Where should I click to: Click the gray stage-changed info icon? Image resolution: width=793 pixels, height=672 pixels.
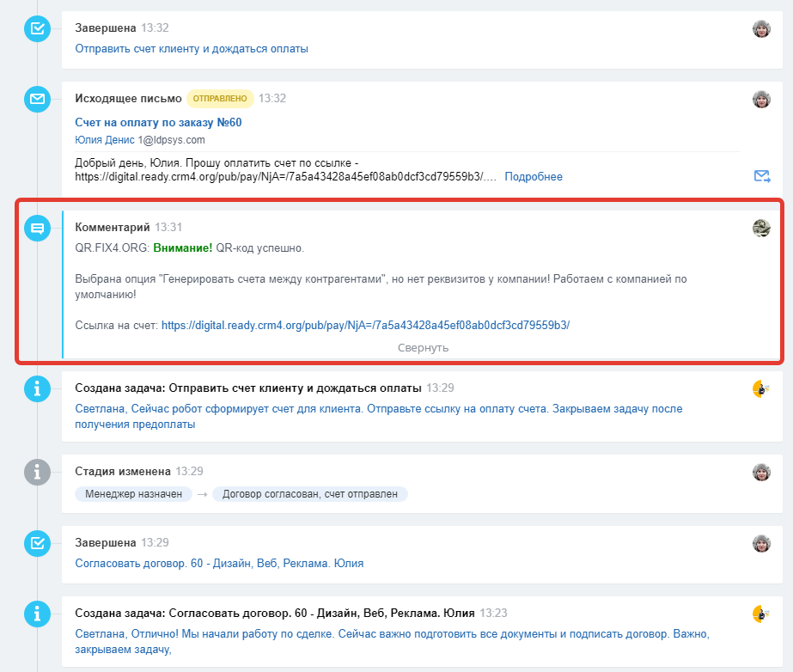(37, 472)
